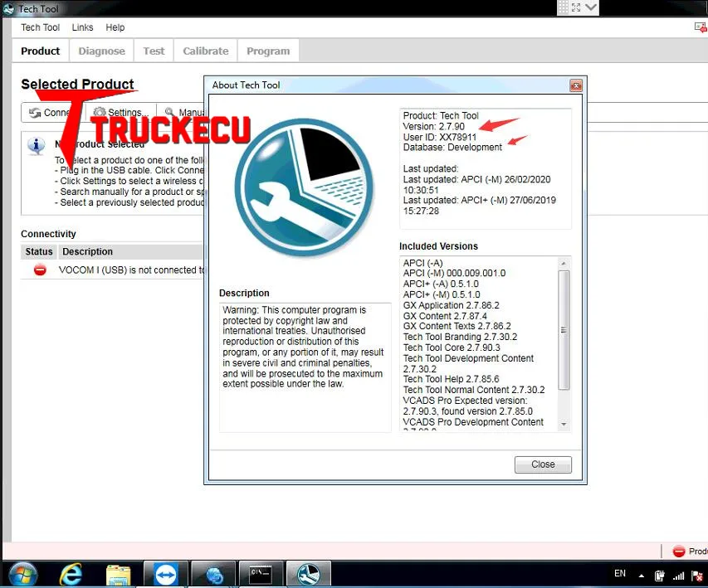Open TeamViewer from the taskbar

[166, 575]
